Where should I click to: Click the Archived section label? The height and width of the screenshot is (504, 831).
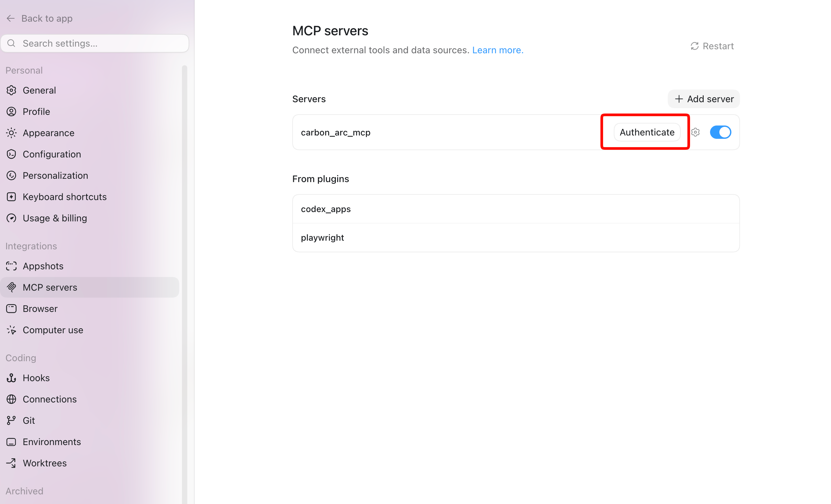point(24,491)
